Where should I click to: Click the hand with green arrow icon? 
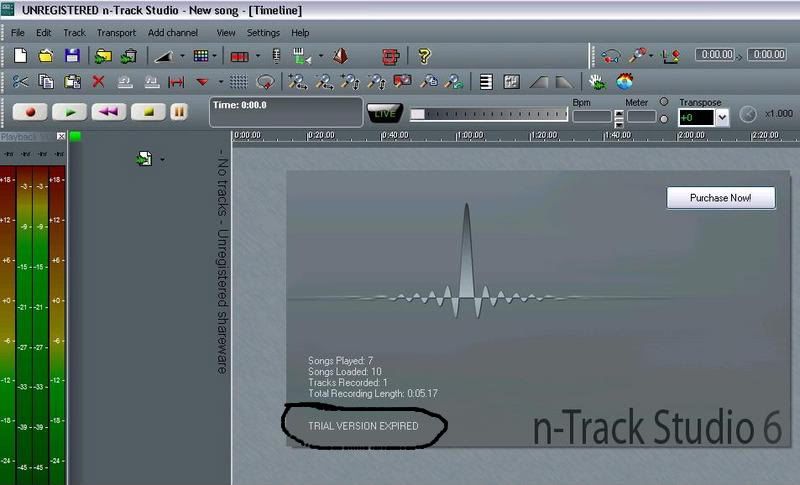tap(597, 82)
